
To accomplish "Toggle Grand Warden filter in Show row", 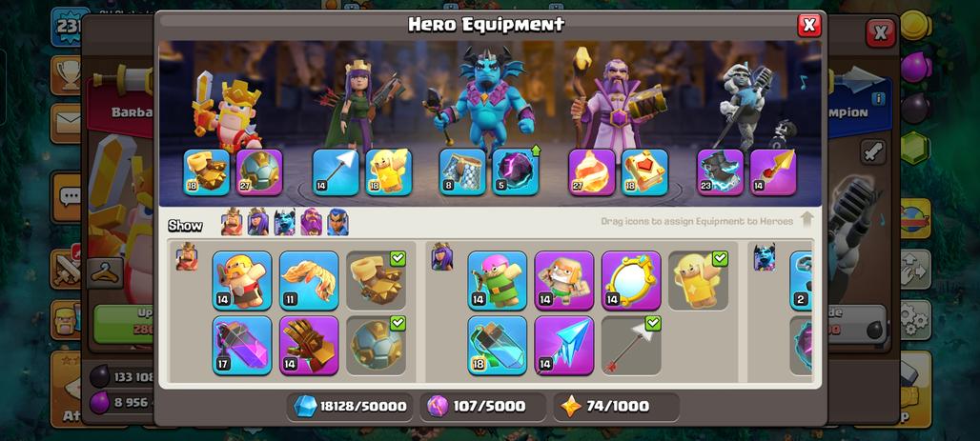I will click(311, 222).
